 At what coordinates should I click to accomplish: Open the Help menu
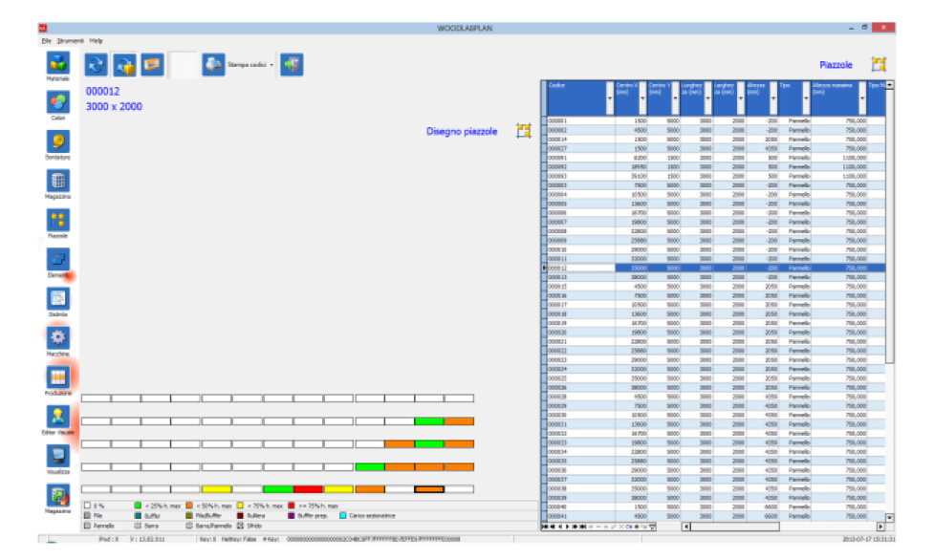[x=97, y=41]
